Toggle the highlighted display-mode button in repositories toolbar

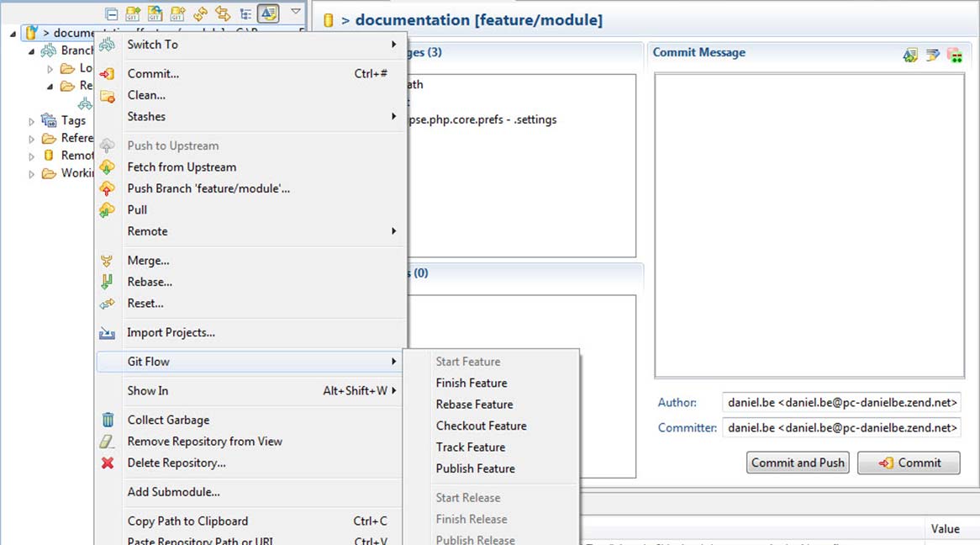click(268, 13)
